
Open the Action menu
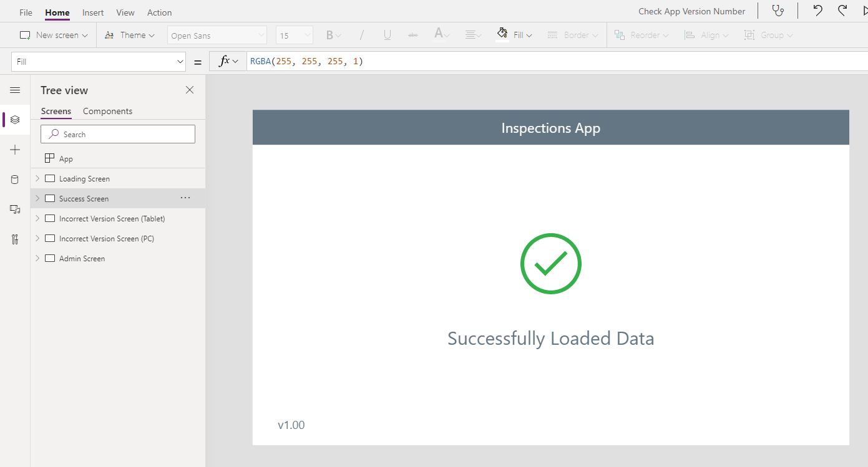tap(159, 12)
